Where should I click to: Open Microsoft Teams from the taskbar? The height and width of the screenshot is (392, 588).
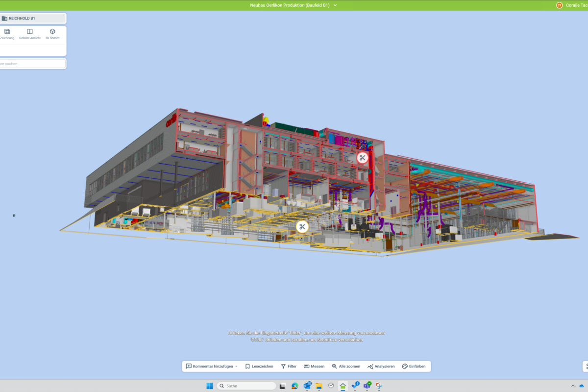[x=367, y=386]
